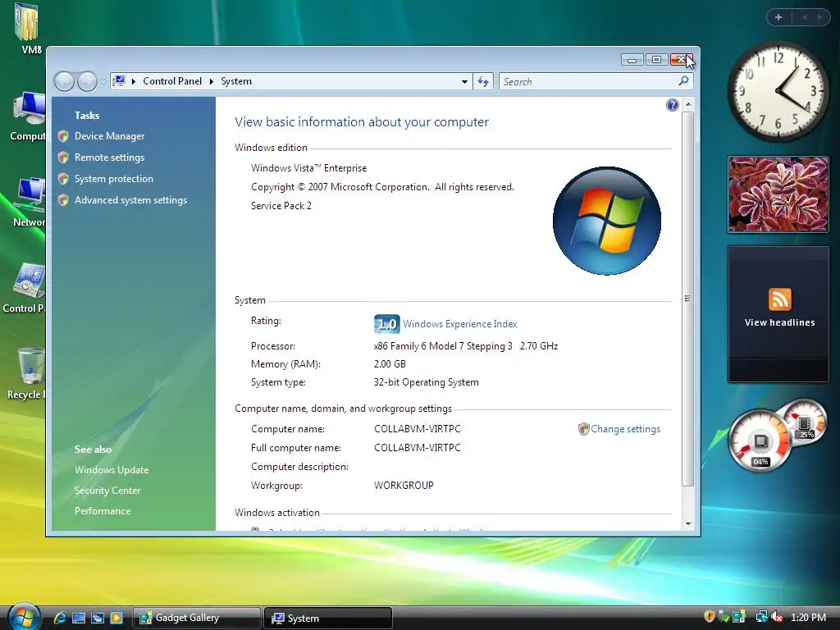Viewport: 840px width, 630px height.
Task: Click the analog Clock gadget
Action: tap(778, 91)
